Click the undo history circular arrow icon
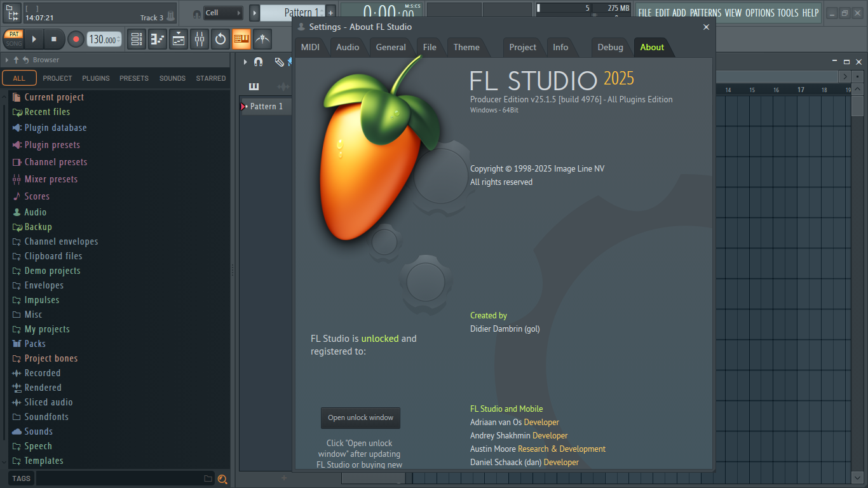868x488 pixels. click(x=220, y=39)
